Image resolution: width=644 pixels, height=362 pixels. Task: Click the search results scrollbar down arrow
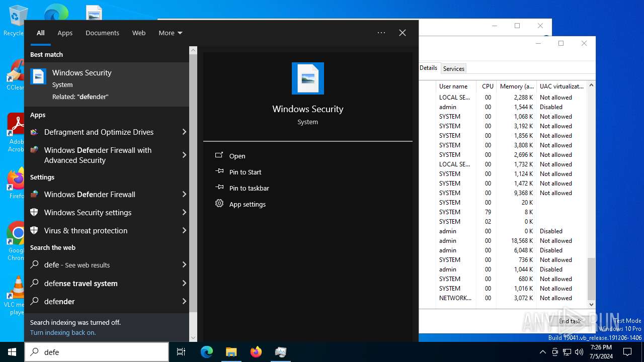click(x=193, y=338)
